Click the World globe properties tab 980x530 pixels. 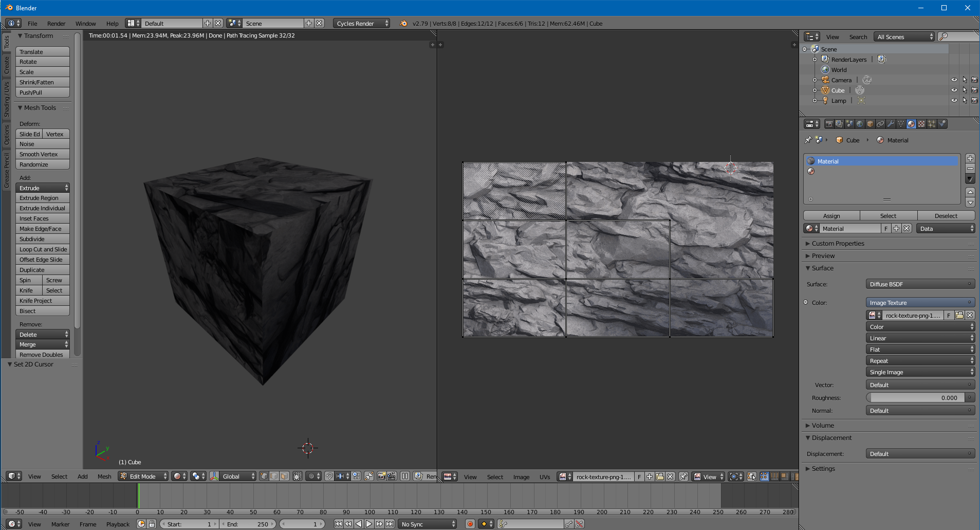pos(860,124)
